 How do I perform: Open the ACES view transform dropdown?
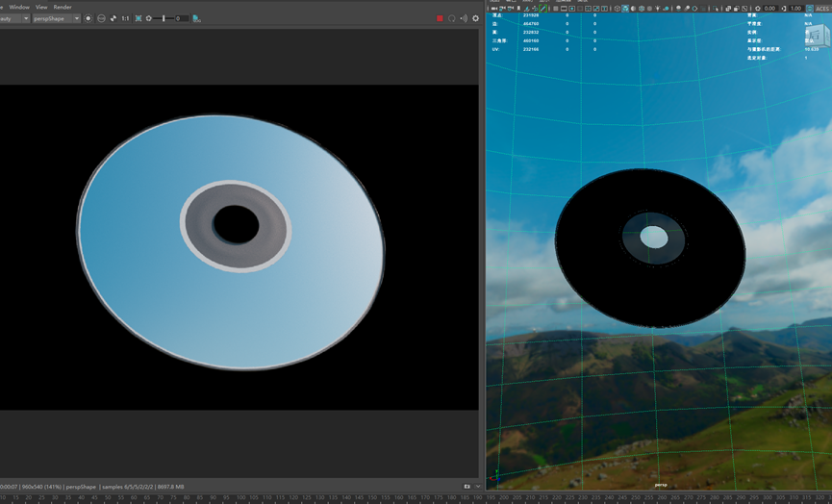(823, 9)
